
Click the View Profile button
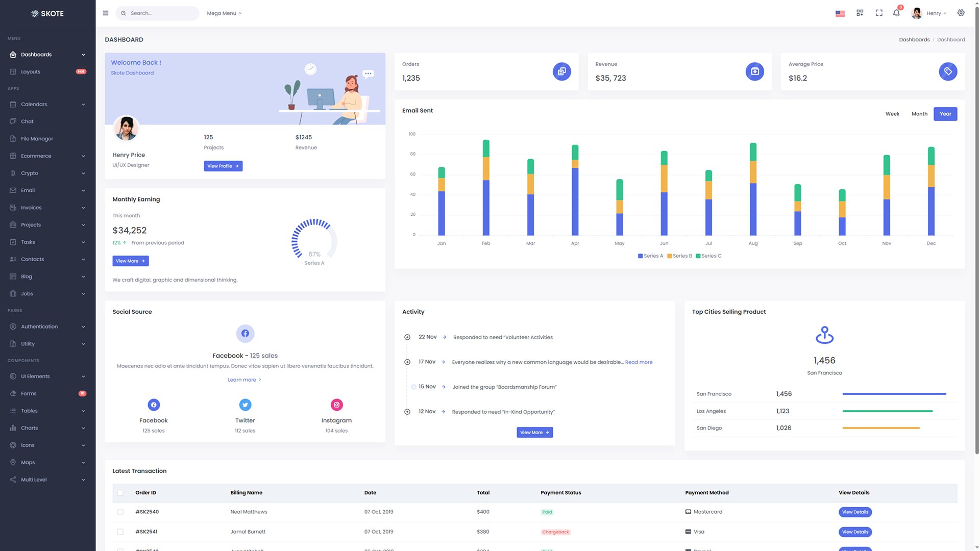[x=223, y=166]
